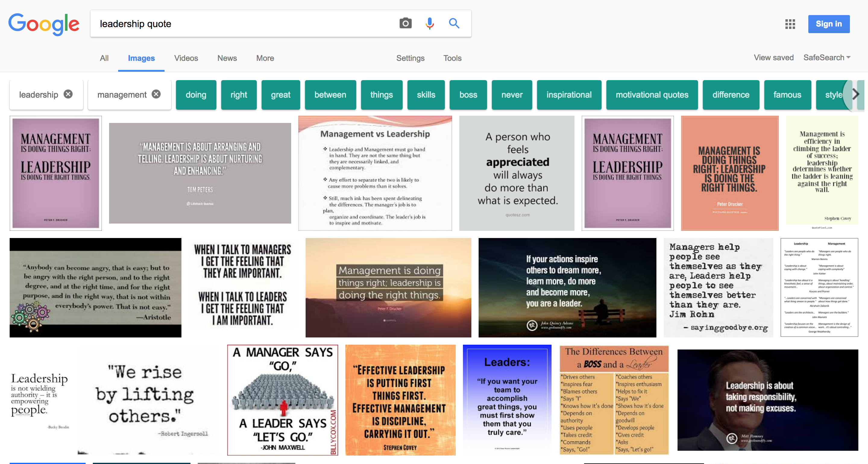
Task: Select the motivational quotes filter chip
Action: [x=652, y=95]
